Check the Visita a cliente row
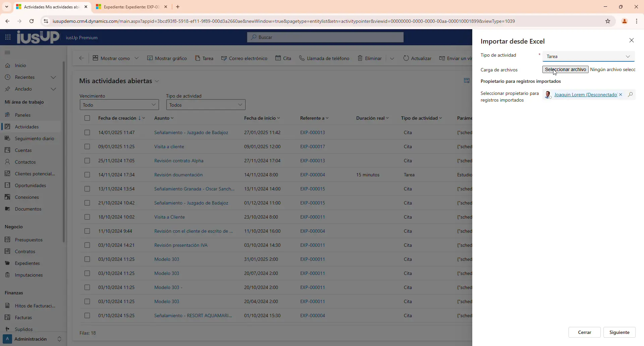Viewport: 644px width, 346px height. pyautogui.click(x=87, y=147)
